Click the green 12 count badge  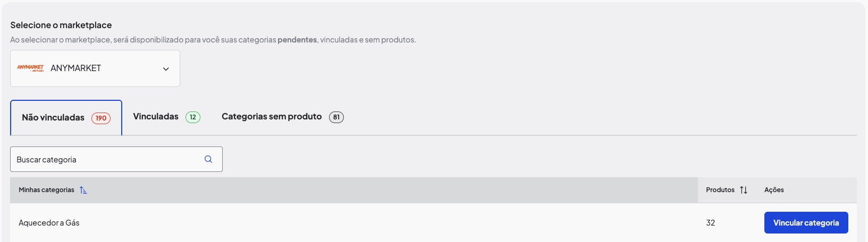[x=193, y=117]
